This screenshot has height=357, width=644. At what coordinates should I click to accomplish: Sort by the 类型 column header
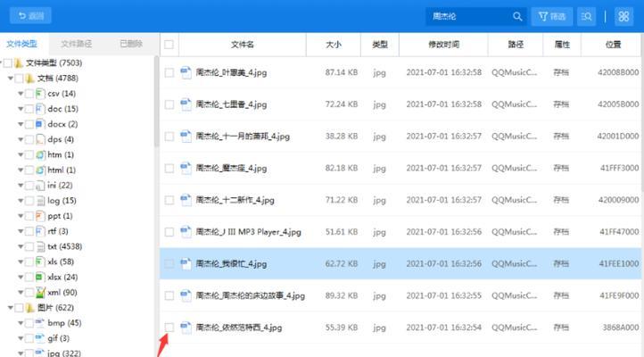380,45
